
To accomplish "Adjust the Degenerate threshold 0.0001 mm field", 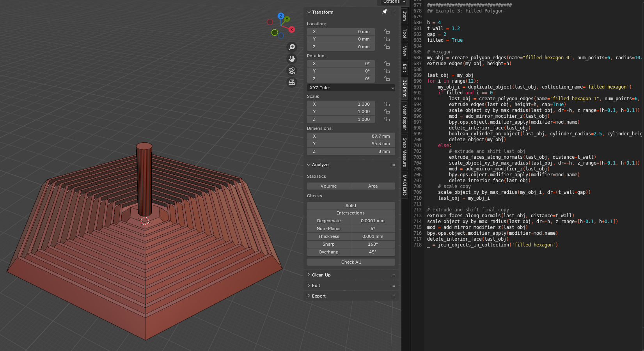I will pos(373,221).
